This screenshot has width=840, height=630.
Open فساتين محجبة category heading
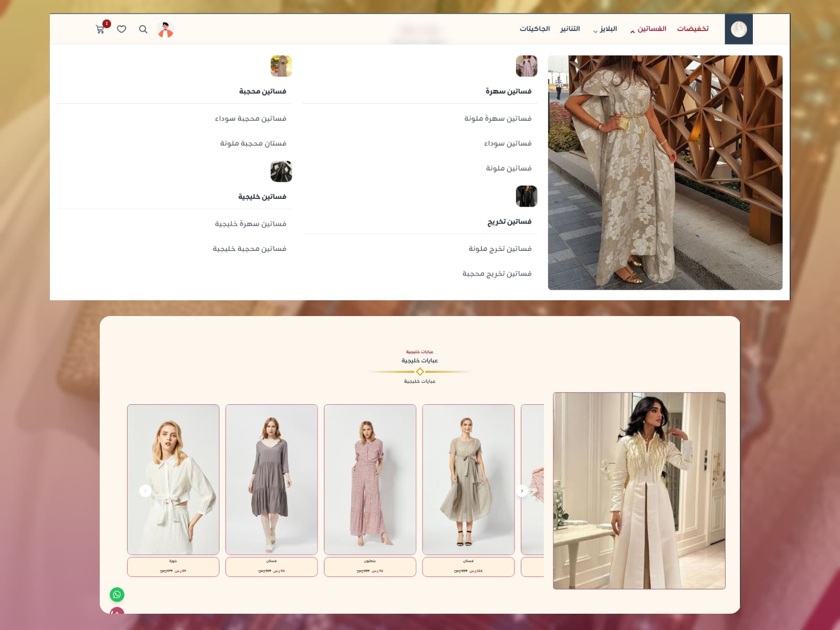tap(262, 91)
